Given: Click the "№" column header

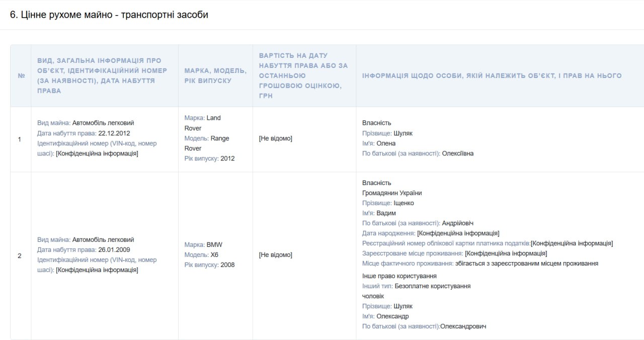Looking at the screenshot, I should 21,76.
